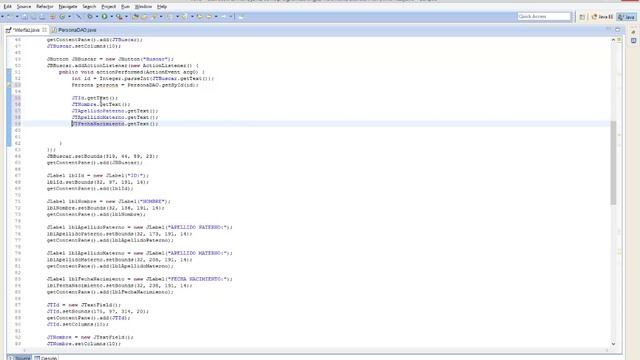Click the int id = Integer.parseInt line
640x360 pixels.
pos(143,78)
